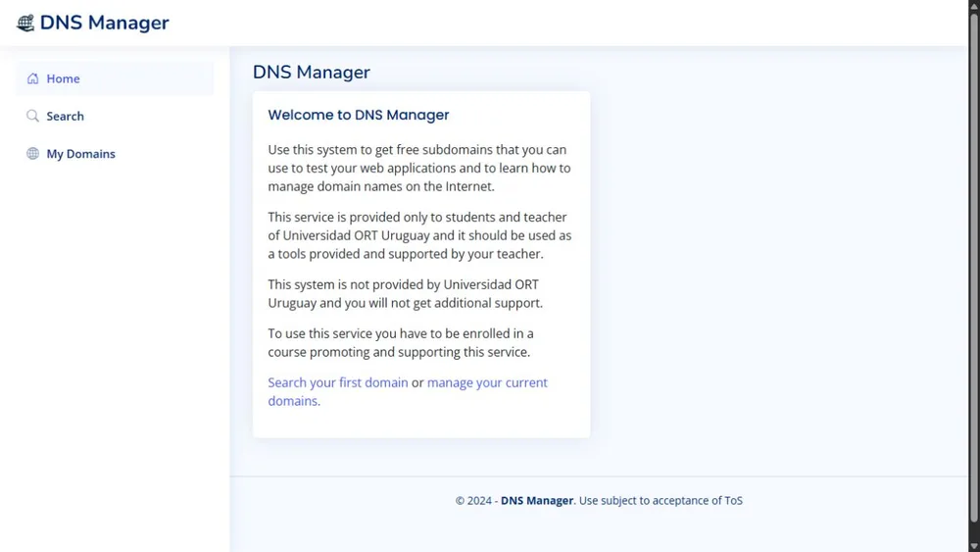Click the paragraph starting 'To use this service'
Viewport: 980px width, 552px height.
point(401,342)
